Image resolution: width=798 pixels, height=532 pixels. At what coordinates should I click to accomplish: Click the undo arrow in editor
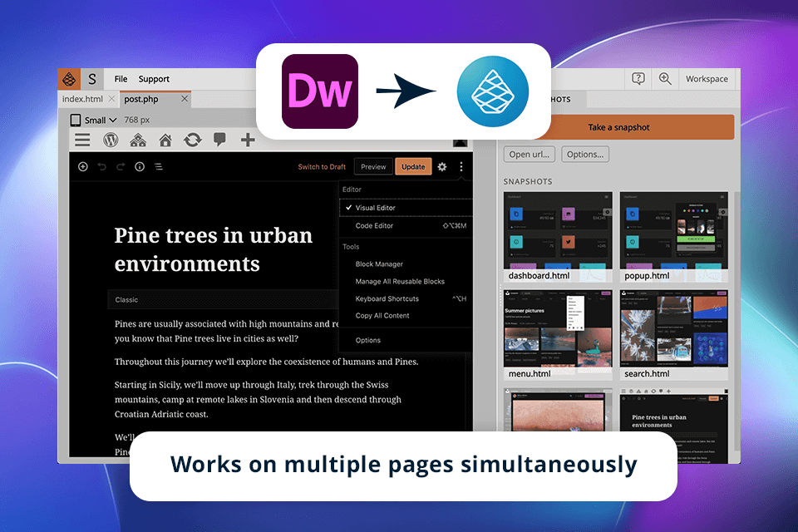point(101,166)
